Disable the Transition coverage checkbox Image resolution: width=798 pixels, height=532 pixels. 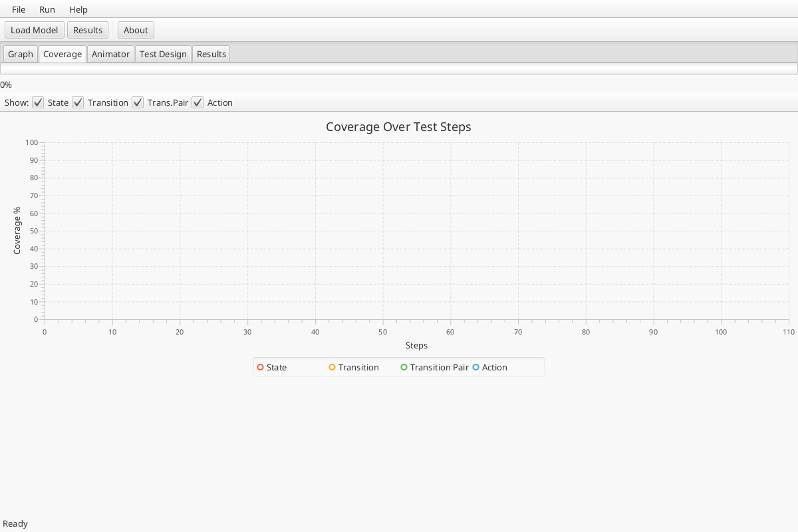click(x=78, y=102)
